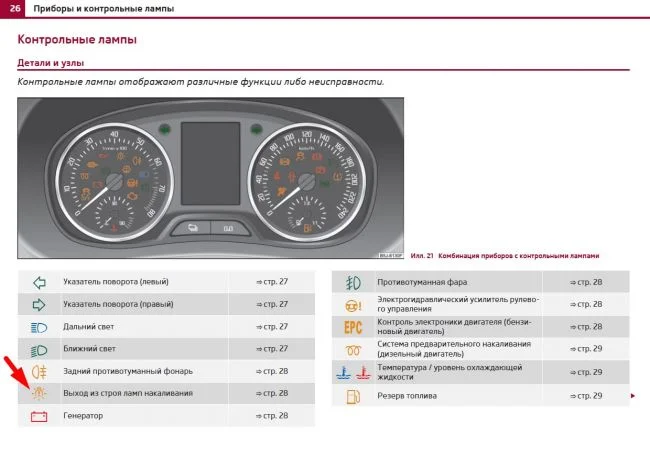Image resolution: width=650 pixels, height=456 pixels.
Task: Click the green front fog lamp icon
Action: 353,282
